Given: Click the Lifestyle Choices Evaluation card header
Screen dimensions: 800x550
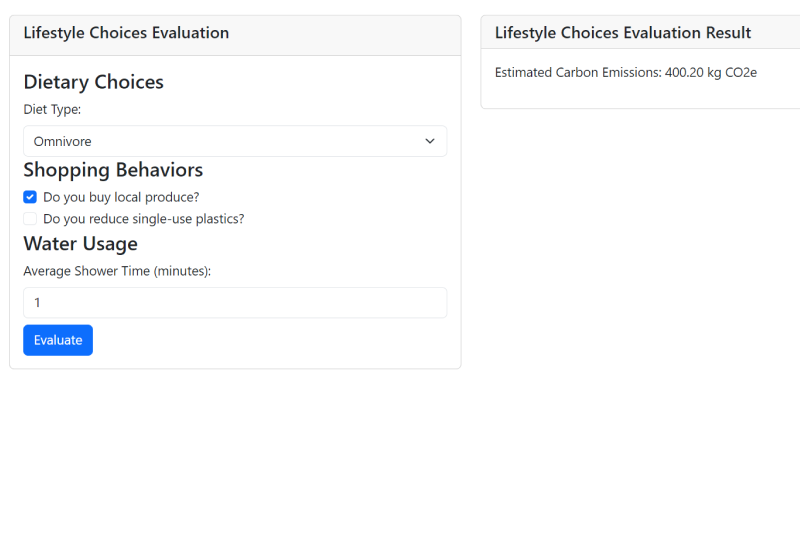Looking at the screenshot, I should (x=126, y=33).
